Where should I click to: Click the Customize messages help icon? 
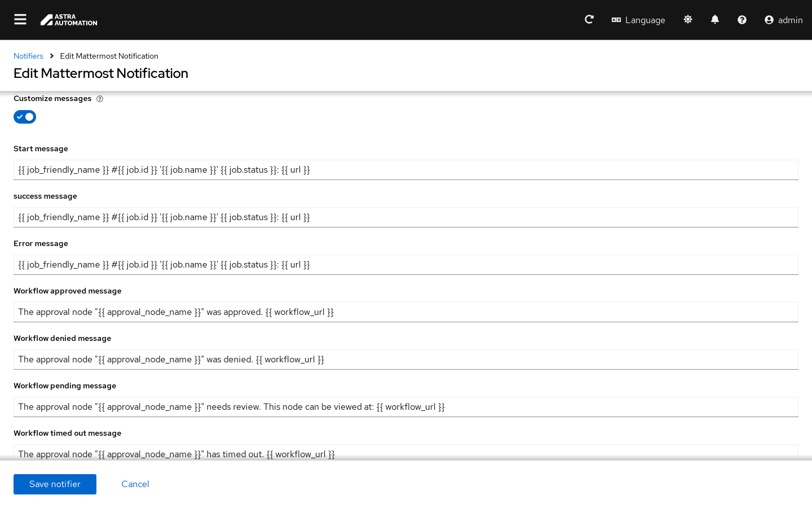pyautogui.click(x=100, y=99)
